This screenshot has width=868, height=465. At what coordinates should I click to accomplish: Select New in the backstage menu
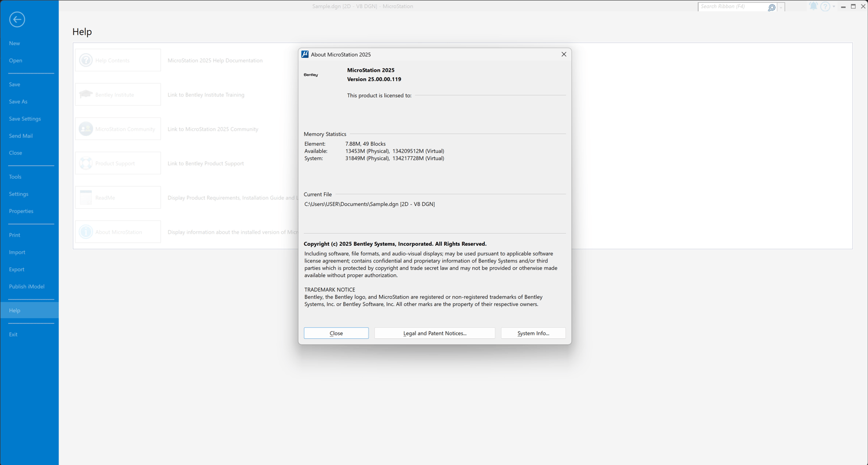30,43
